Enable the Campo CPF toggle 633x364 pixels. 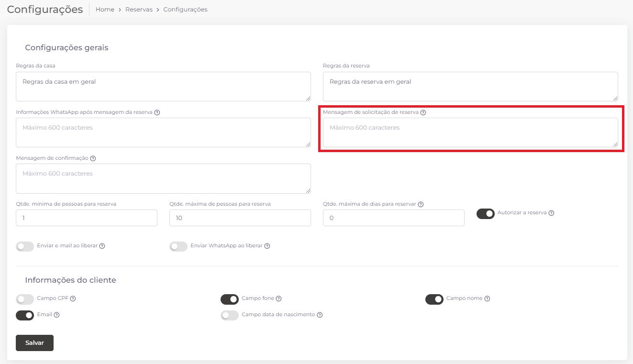pos(25,299)
